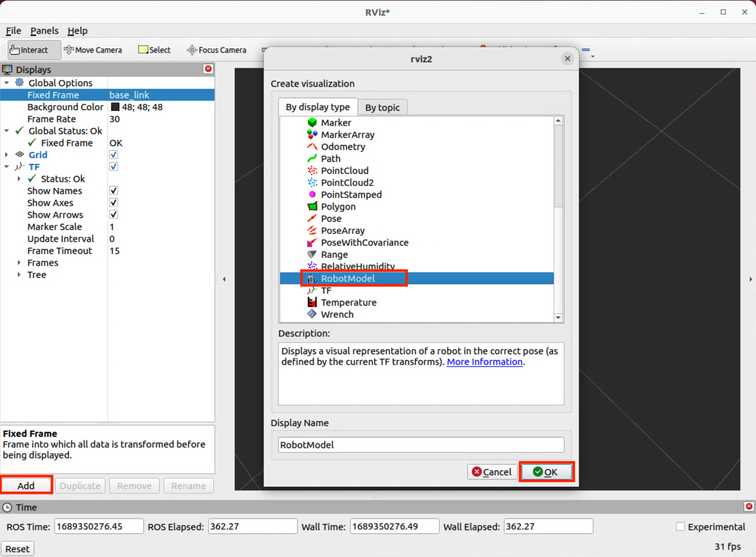Activate the Focus Camera tool
The height and width of the screenshot is (557, 756).
click(x=216, y=50)
